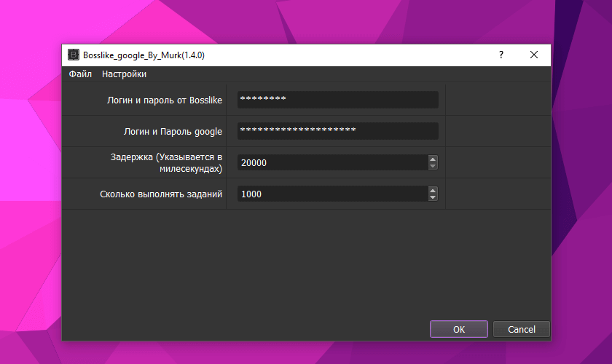Click the Cancel button
The width and height of the screenshot is (612, 364).
[x=522, y=329]
